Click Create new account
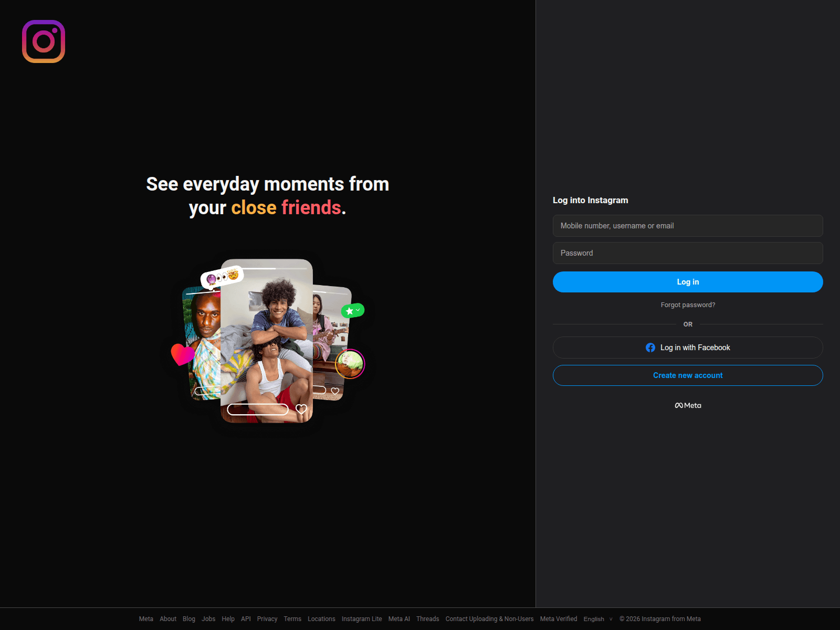840x630 pixels. pos(688,375)
